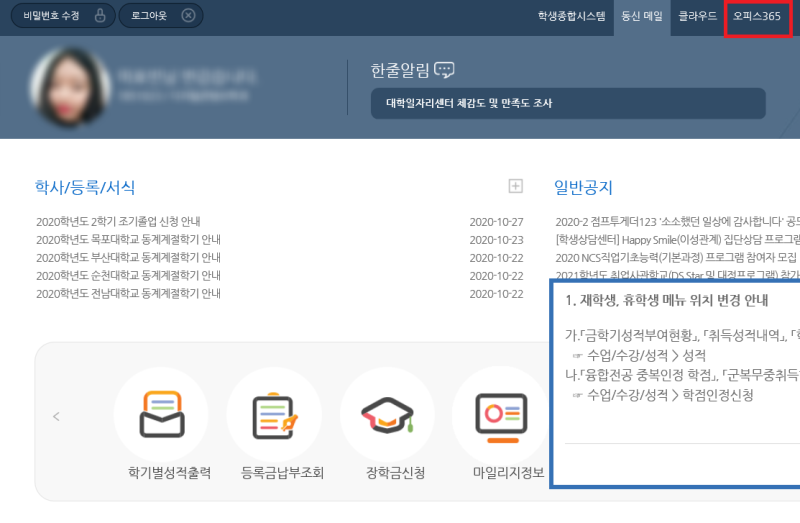Open 순천대학교 동계계절학기 안내 notice
The image size is (800, 523).
pos(129,276)
